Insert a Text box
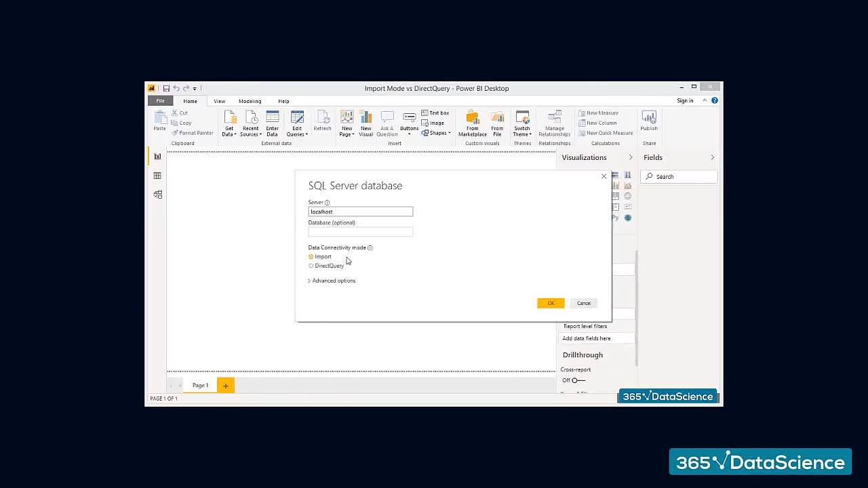The width and height of the screenshot is (868, 488). (435, 113)
